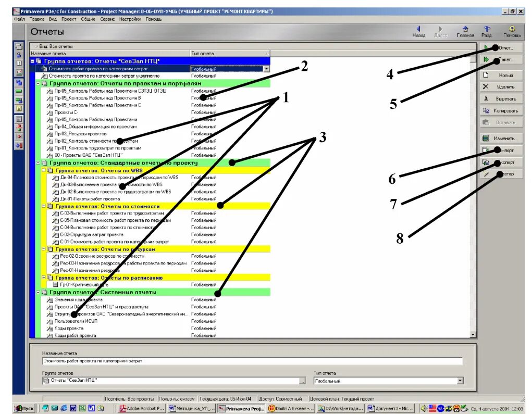The width and height of the screenshot is (532, 414).
Task: Open the Resources view person icon
Action: [x=19, y=55]
